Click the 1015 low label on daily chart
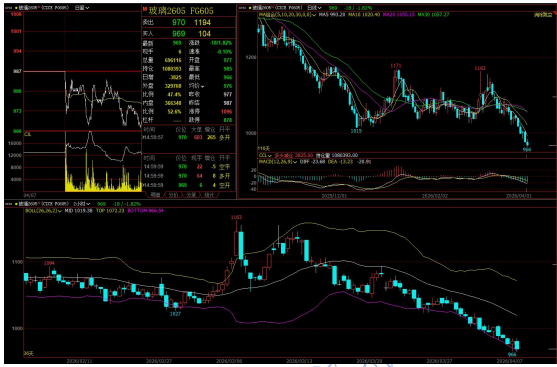The height and width of the screenshot is (367, 557). pyautogui.click(x=356, y=131)
